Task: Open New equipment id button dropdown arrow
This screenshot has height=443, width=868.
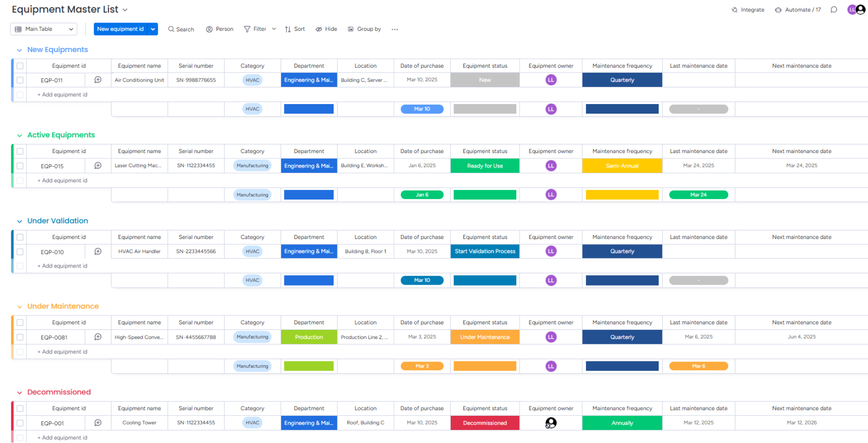Action: (x=153, y=29)
